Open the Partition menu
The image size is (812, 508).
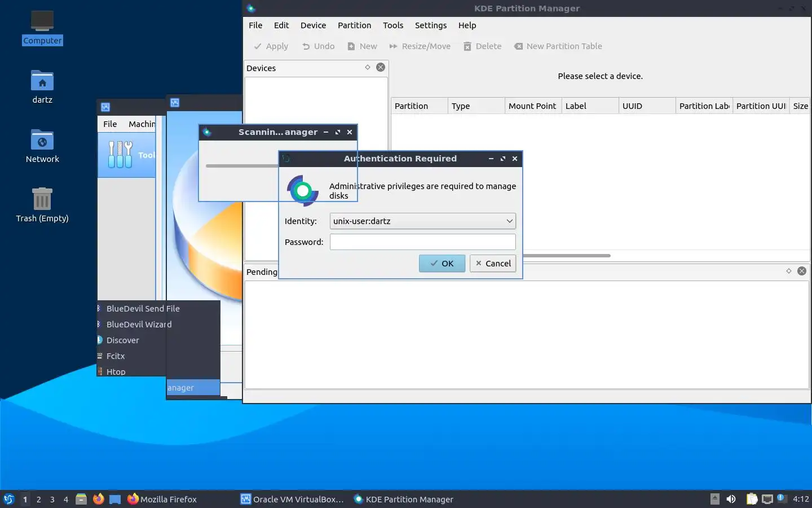[354, 25]
